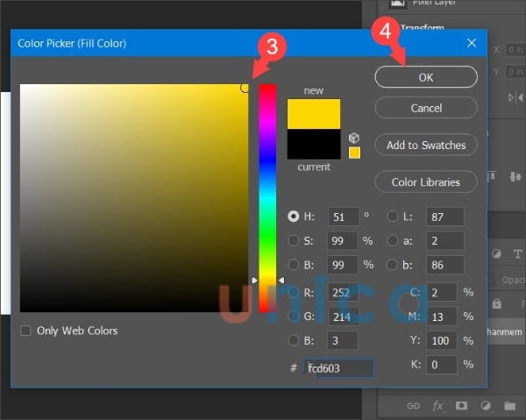Click the new group folder icon

click(x=510, y=406)
